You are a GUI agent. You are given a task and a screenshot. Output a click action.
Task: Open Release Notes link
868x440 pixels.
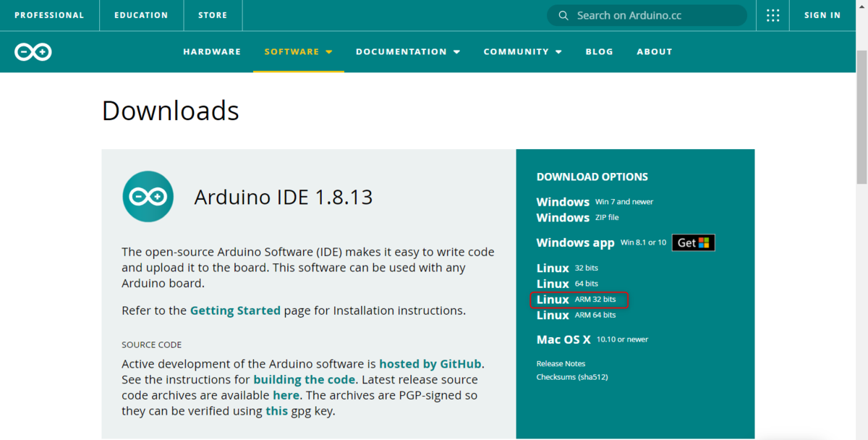pyautogui.click(x=561, y=364)
